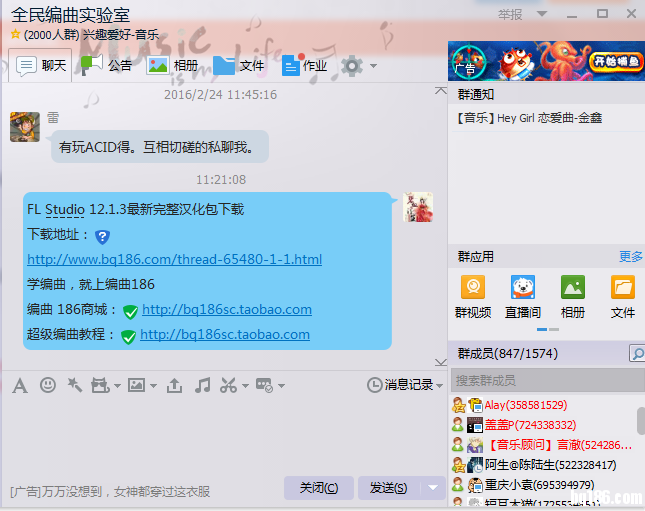
Task: Click 更多 to show more group apps
Action: [x=630, y=257]
